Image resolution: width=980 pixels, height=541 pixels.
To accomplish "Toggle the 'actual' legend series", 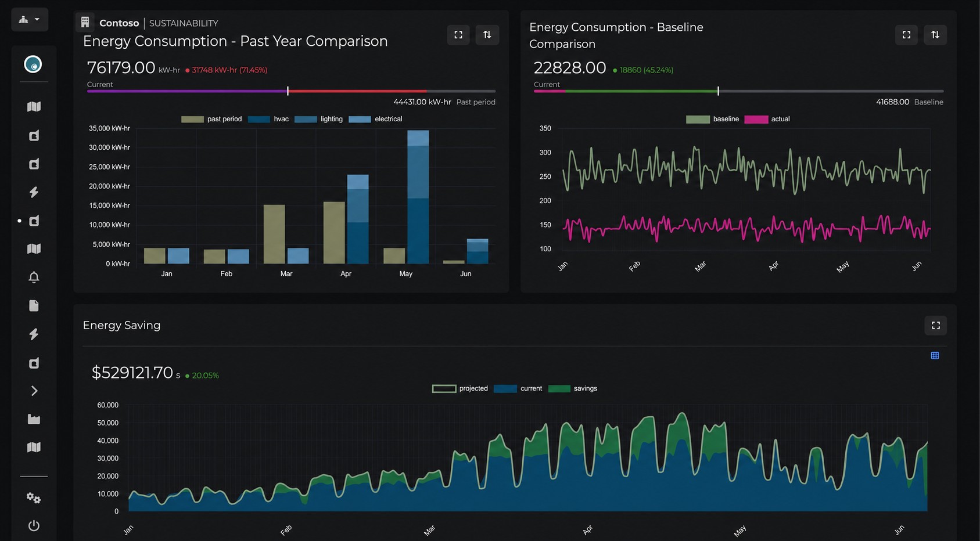I will click(x=767, y=119).
